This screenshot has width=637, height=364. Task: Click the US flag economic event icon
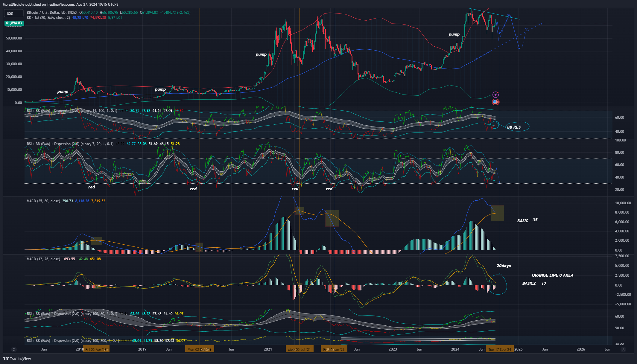495,102
